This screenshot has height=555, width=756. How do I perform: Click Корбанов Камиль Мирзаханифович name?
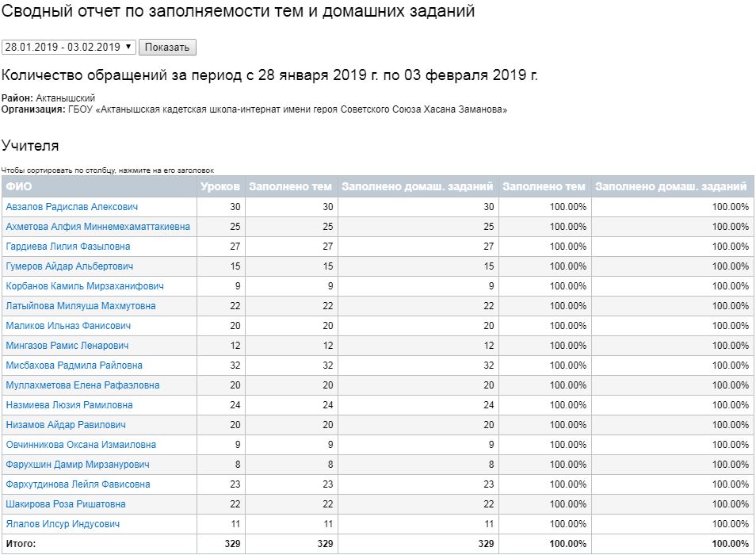point(85,286)
